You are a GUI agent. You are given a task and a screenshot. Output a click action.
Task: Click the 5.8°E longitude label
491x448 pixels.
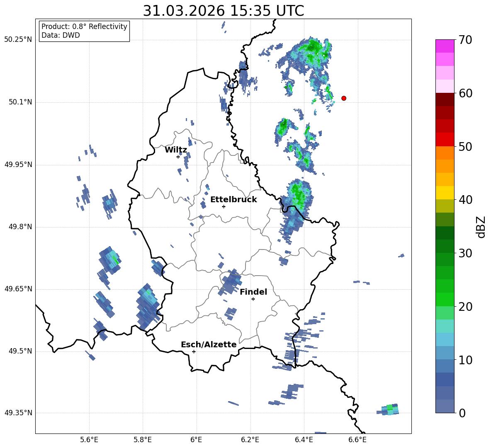click(143, 440)
